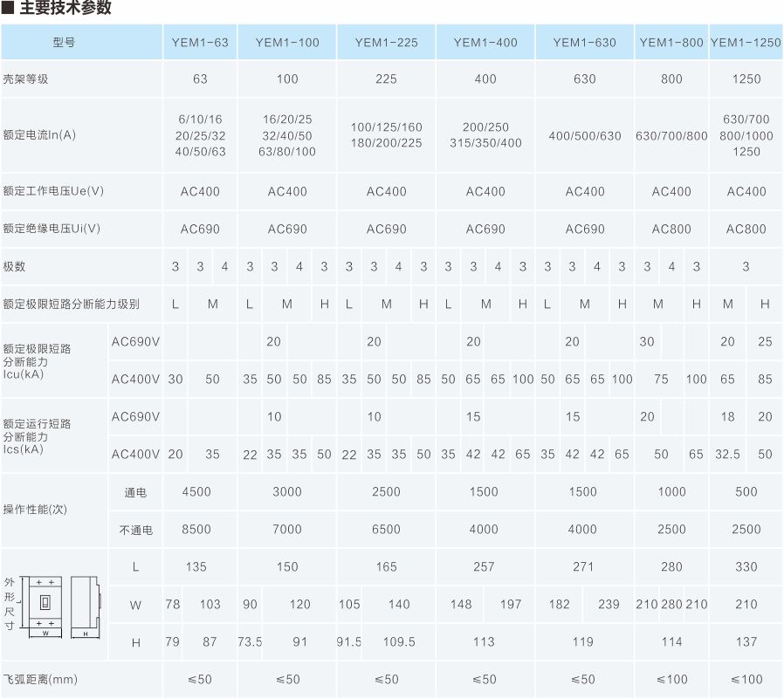This screenshot has height=699, width=784.
Task: Click the 飞弧距离(mm) row label
Action: (x=40, y=680)
